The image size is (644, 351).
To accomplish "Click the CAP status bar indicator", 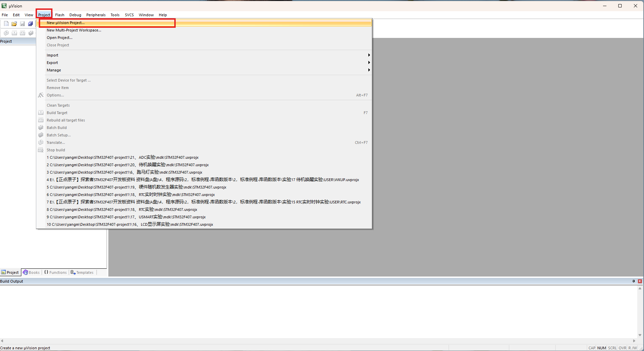I will 592,348.
